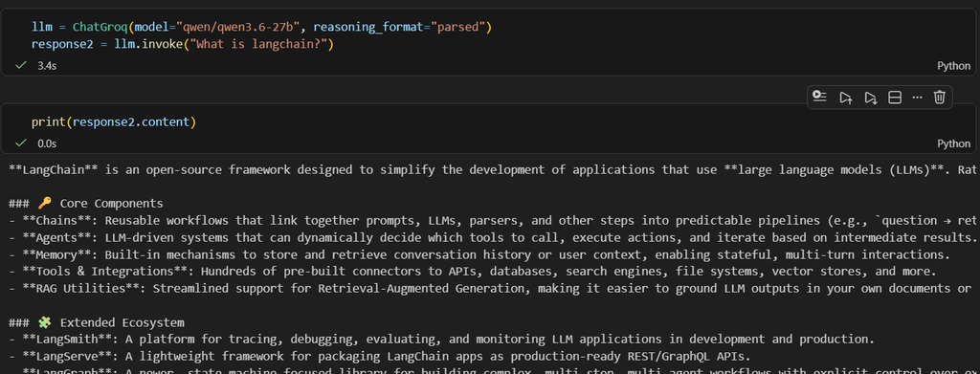980x374 pixels.
Task: Place cursor in print(response2.content) line
Action: 114,121
